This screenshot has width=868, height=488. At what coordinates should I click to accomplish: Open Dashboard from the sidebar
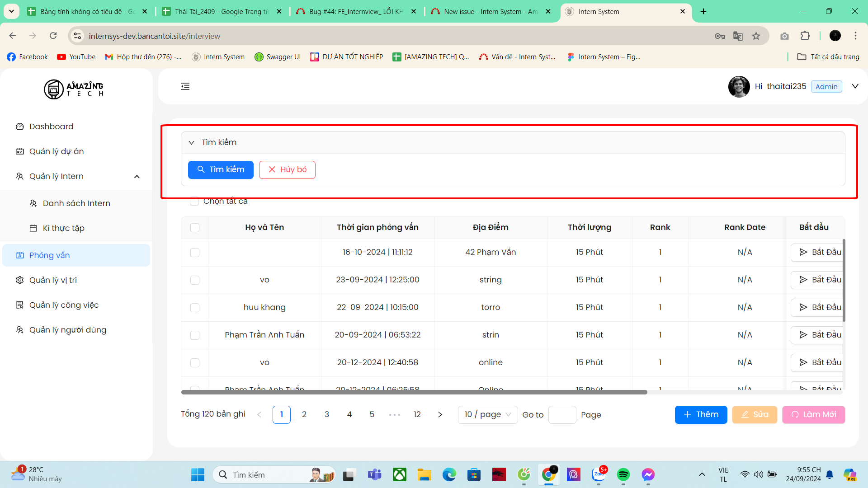pyautogui.click(x=51, y=127)
